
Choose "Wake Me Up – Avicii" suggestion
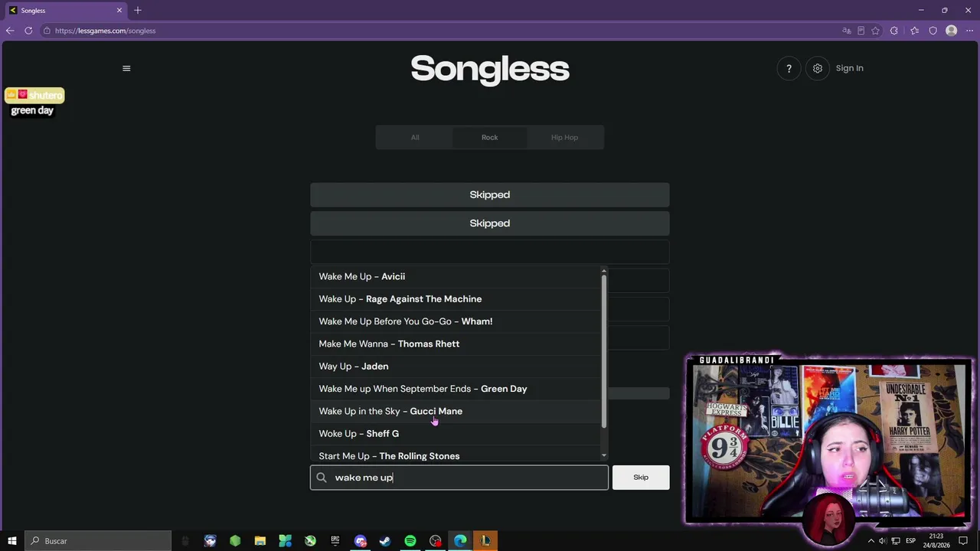pyautogui.click(x=456, y=276)
